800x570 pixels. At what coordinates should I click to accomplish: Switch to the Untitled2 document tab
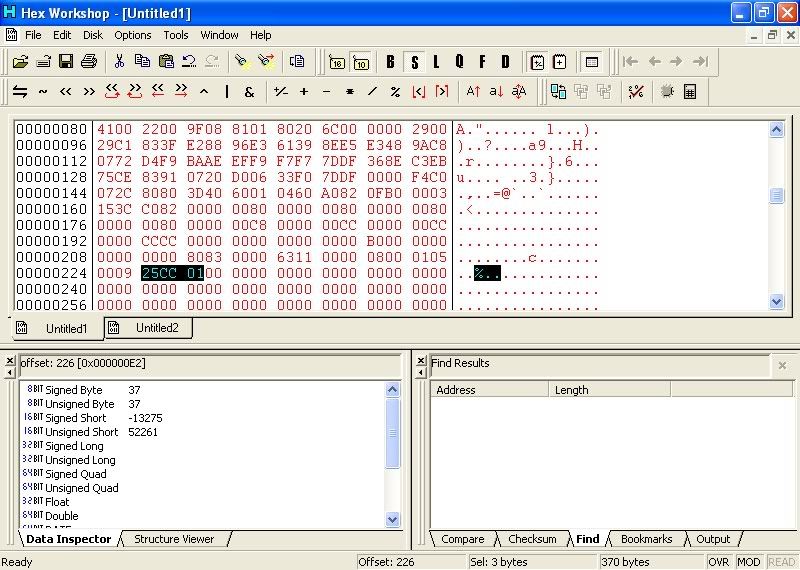[x=149, y=328]
